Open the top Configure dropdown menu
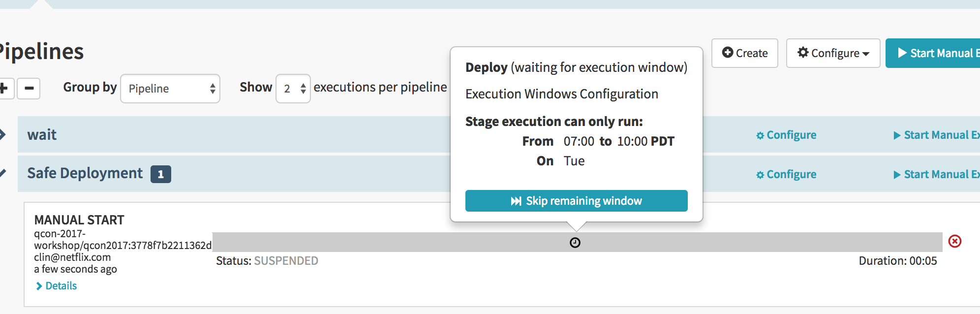Viewport: 980px width, 314px height. click(833, 53)
